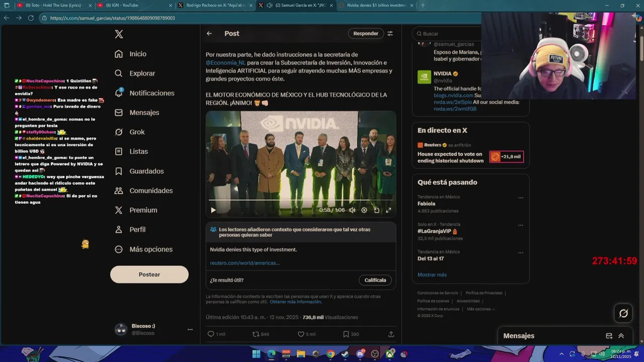Viewport: 644px width, 362px height.
Task: Switch to Rodrigo Pacheco en X tab
Action: click(x=215, y=5)
